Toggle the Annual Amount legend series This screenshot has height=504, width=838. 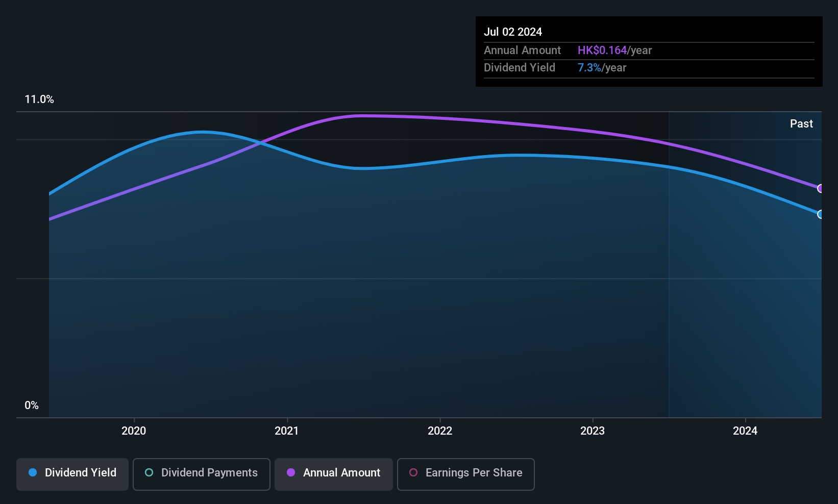pos(334,474)
